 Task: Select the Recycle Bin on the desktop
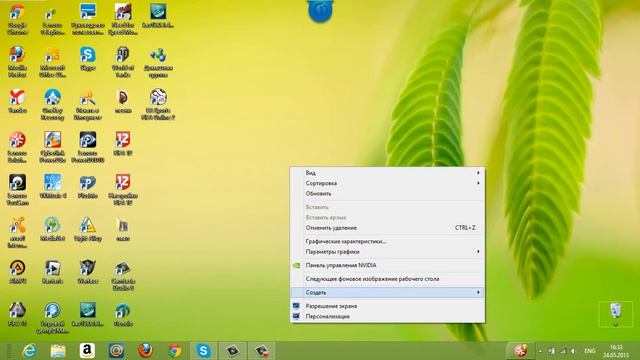point(616,313)
